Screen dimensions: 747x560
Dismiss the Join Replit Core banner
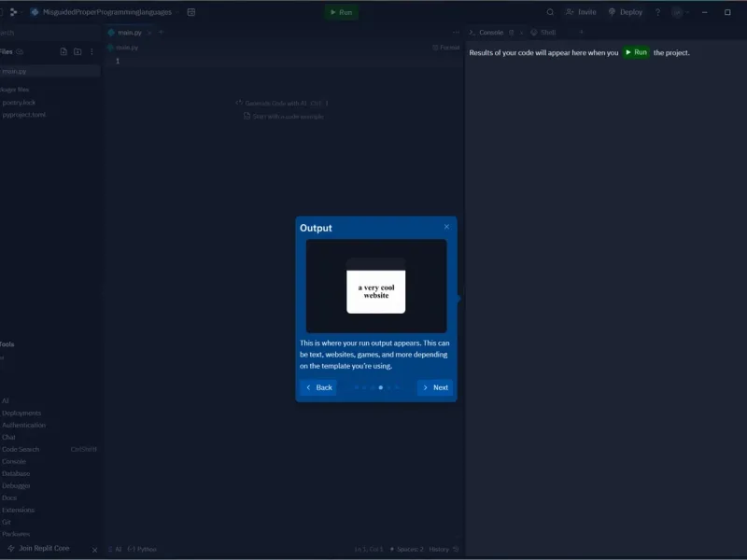[x=95, y=550]
